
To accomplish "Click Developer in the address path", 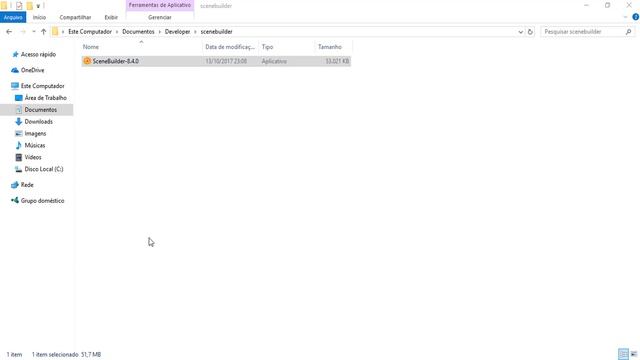I will 177,31.
